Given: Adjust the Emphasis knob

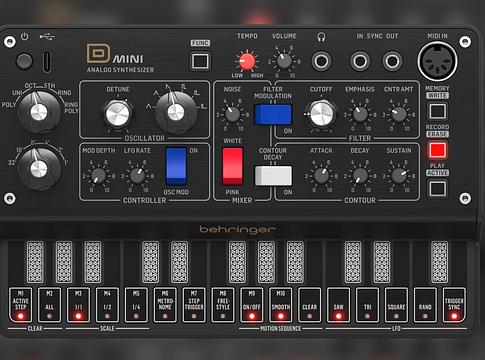Looking at the screenshot, I should [360, 114].
